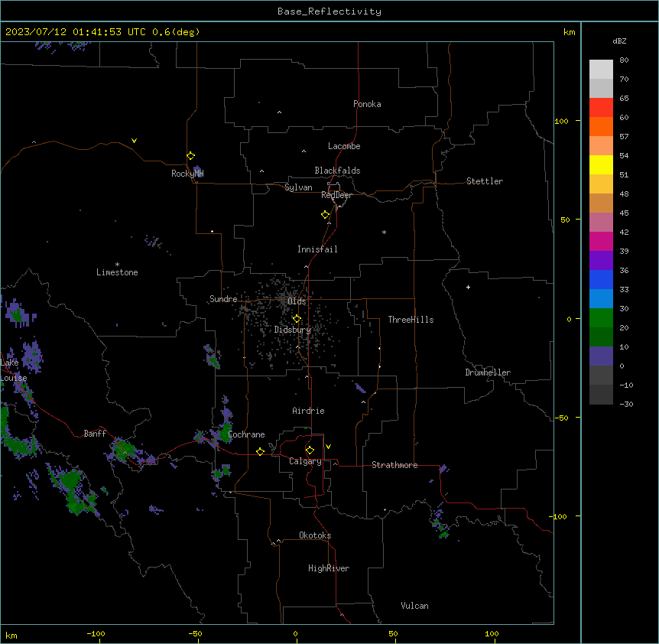This screenshot has width=659, height=644.
Task: Click the Innisfail city label
Action: (x=317, y=249)
